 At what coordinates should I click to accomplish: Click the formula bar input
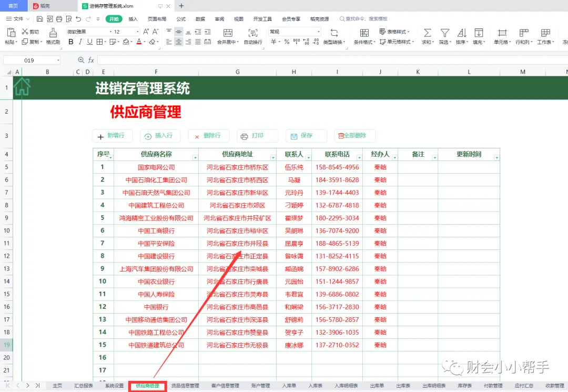pyautogui.click(x=332, y=60)
